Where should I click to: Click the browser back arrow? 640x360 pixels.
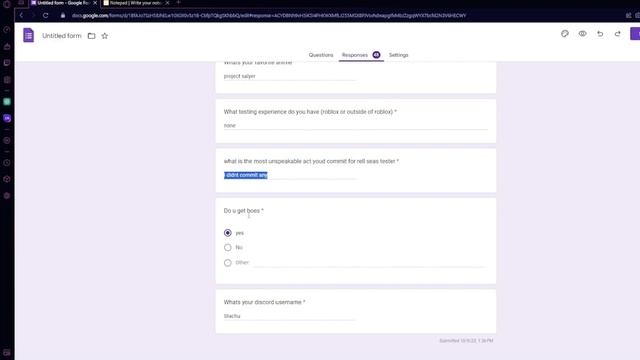coord(21,16)
